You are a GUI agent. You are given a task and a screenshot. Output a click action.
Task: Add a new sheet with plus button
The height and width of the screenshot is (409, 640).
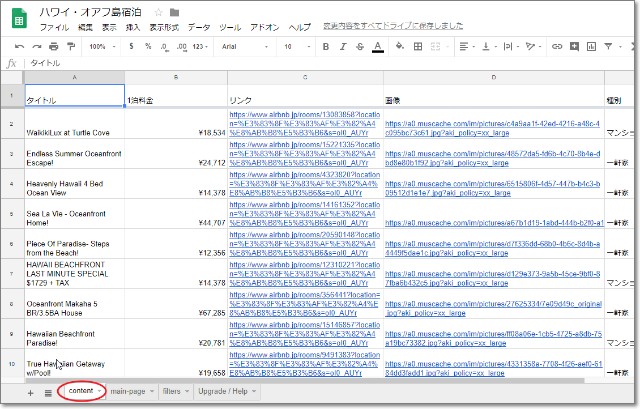click(x=30, y=391)
